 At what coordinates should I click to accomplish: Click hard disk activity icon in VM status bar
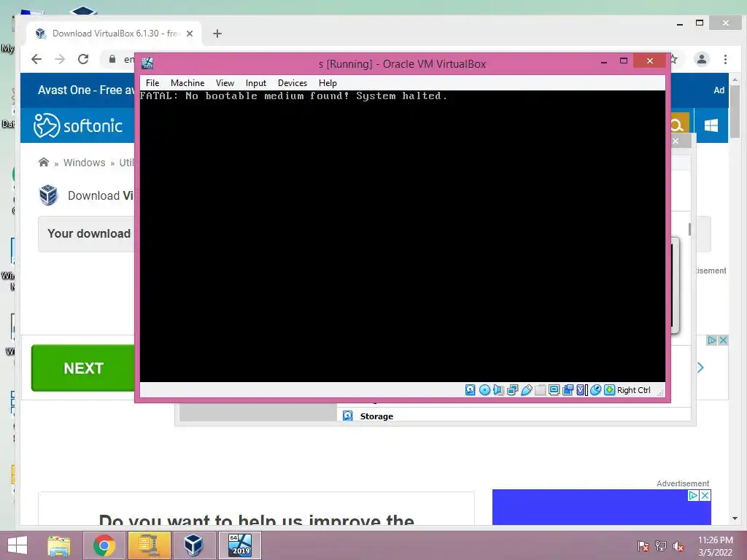click(471, 390)
